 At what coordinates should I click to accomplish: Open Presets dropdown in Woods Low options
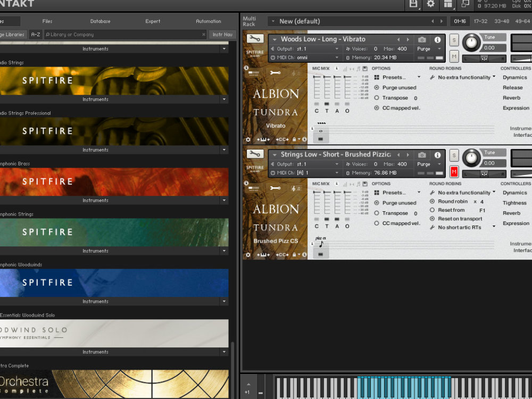point(397,77)
